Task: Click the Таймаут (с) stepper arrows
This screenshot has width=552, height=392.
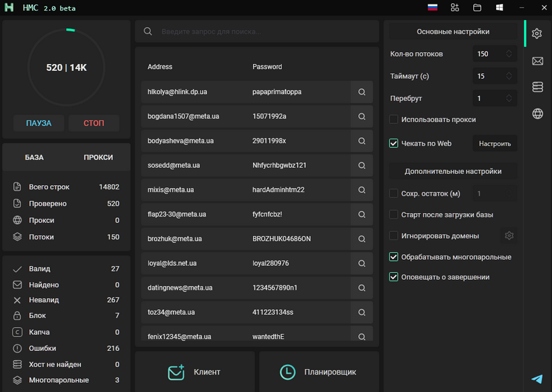Action: (x=509, y=76)
